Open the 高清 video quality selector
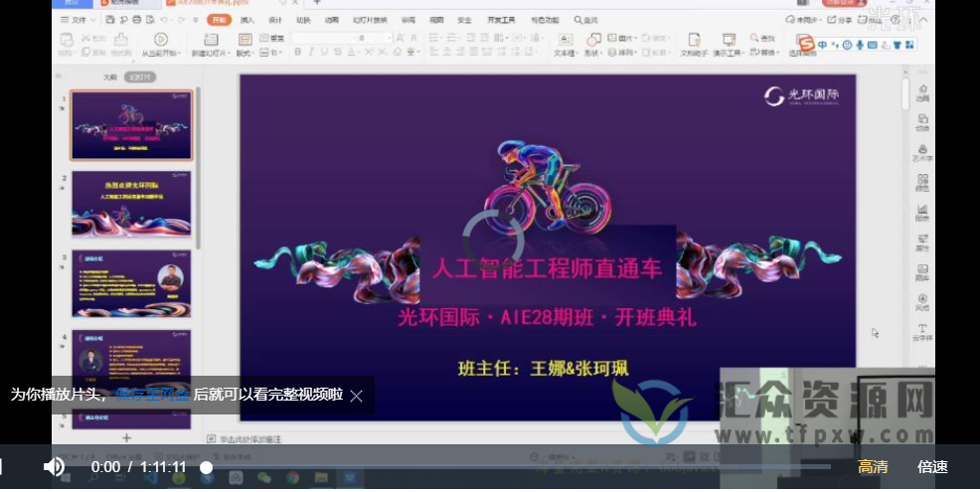The width and height of the screenshot is (980, 492). point(873,466)
